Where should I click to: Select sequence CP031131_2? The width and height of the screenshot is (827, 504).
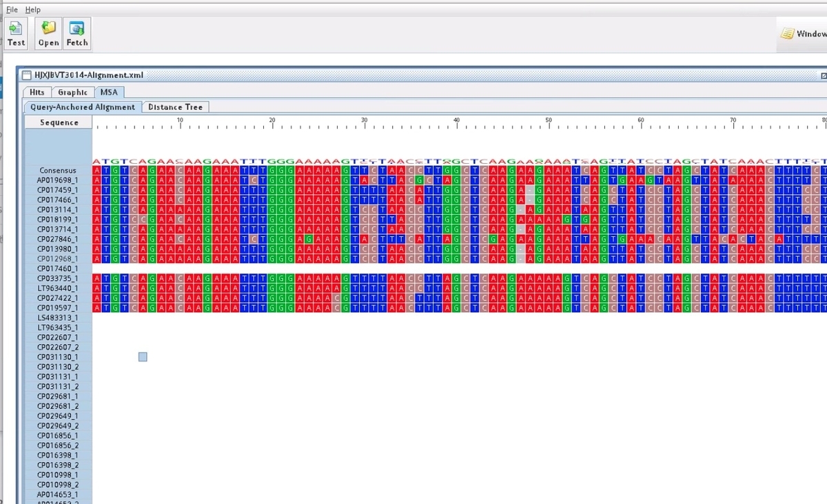click(x=58, y=386)
